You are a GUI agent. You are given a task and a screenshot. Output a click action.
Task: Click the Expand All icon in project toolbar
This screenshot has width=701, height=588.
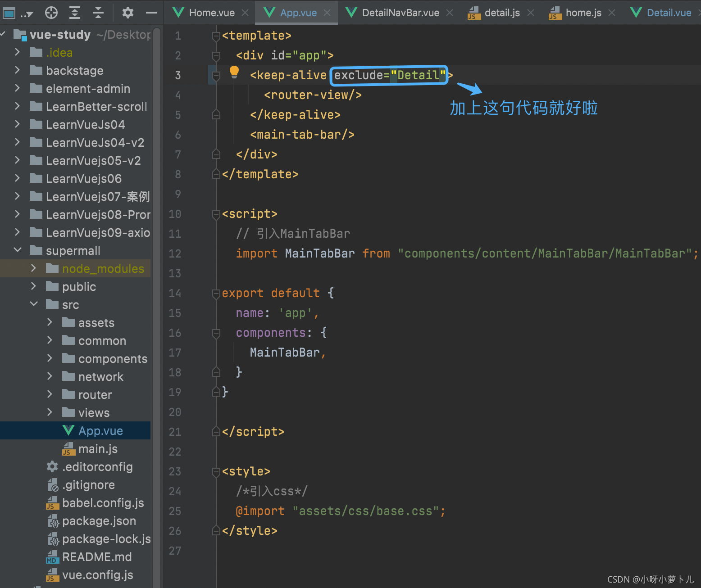75,13
